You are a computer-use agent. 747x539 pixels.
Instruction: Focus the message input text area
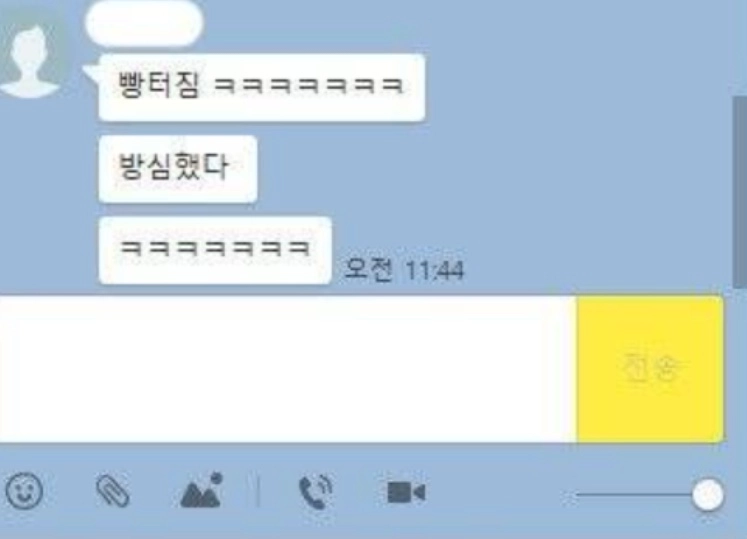(288, 369)
